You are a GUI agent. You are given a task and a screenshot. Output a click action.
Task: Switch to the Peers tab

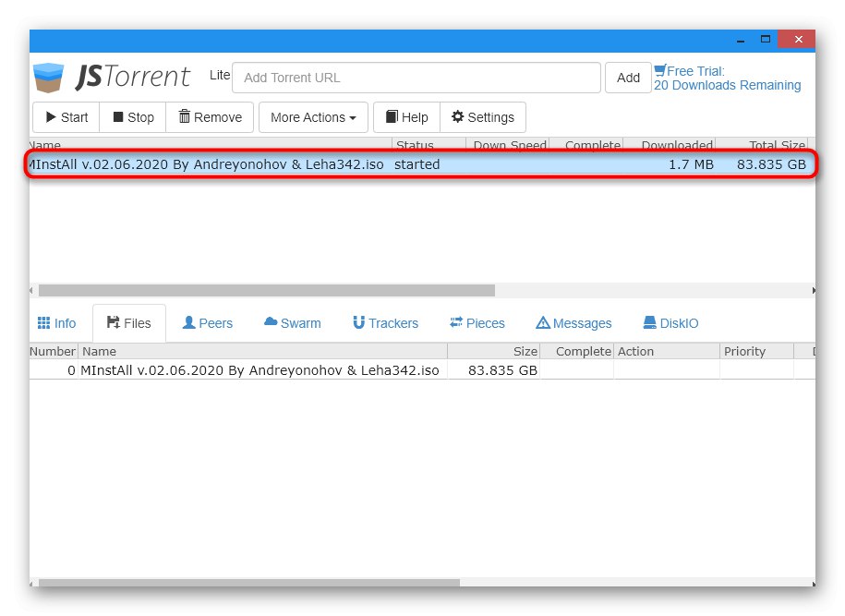(208, 323)
